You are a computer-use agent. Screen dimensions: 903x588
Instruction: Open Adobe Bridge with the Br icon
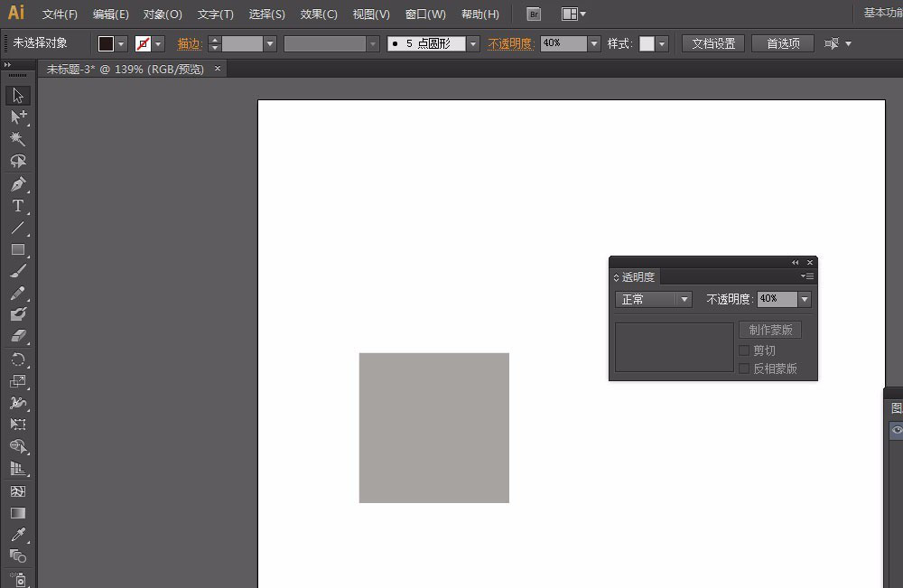click(534, 14)
